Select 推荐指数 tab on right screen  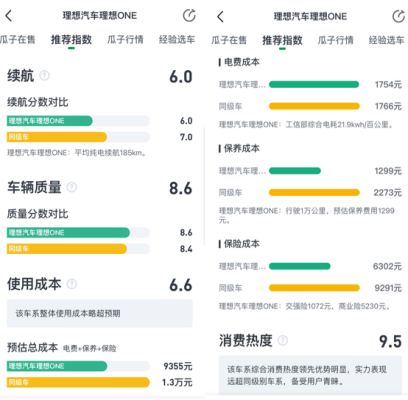point(282,40)
